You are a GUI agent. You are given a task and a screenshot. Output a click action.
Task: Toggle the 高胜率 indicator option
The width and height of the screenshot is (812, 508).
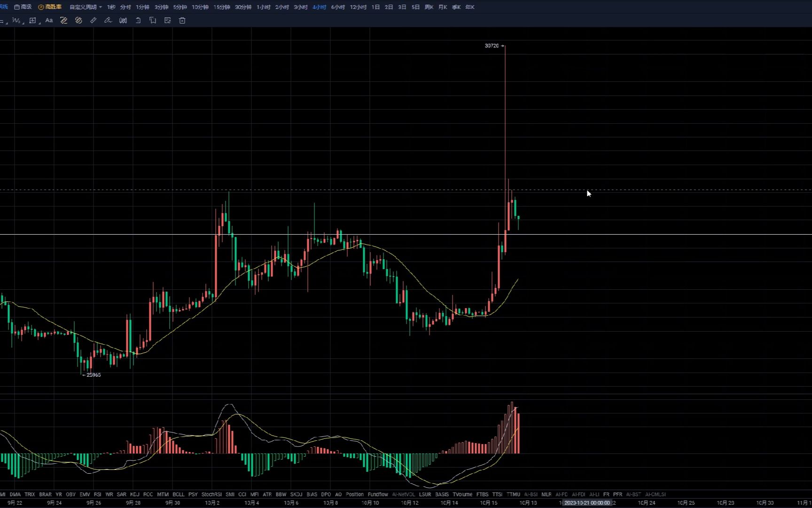50,7
